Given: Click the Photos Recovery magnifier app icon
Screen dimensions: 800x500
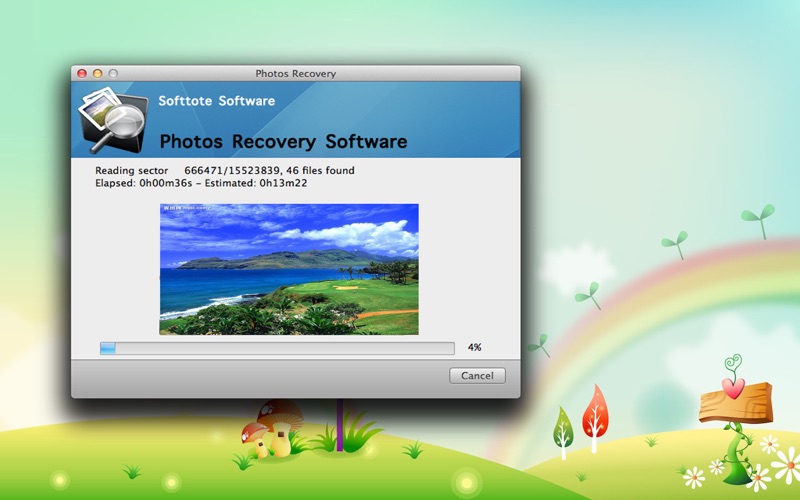Looking at the screenshot, I should click(x=113, y=120).
